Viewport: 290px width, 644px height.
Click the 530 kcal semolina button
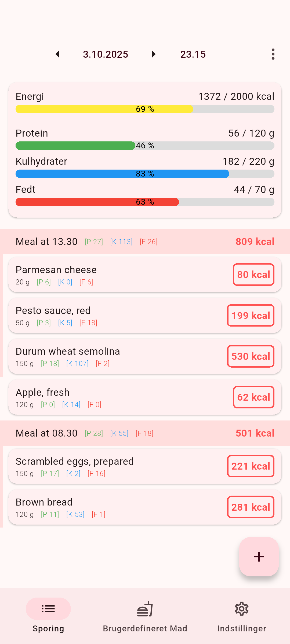coord(251,356)
